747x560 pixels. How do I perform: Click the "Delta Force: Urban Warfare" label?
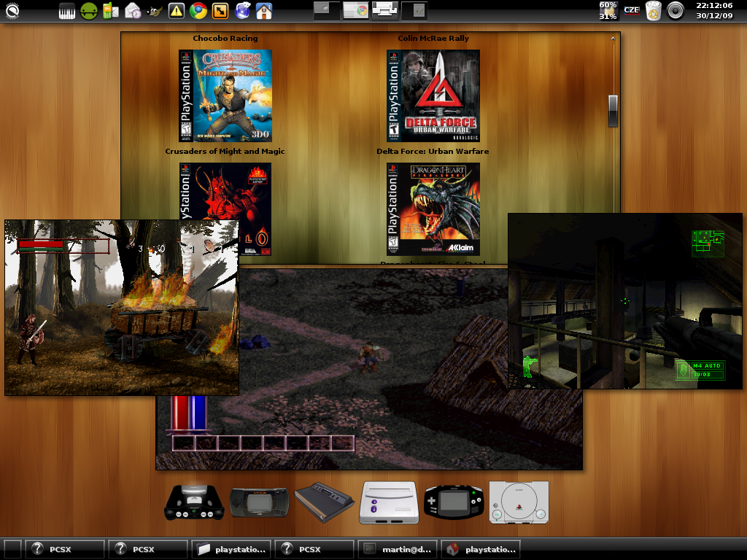click(433, 151)
